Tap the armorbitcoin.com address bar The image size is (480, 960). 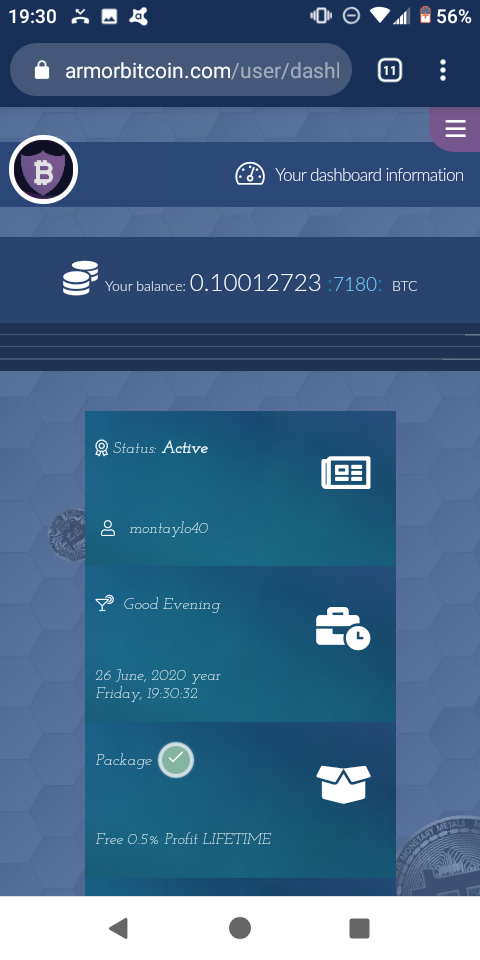coord(181,70)
